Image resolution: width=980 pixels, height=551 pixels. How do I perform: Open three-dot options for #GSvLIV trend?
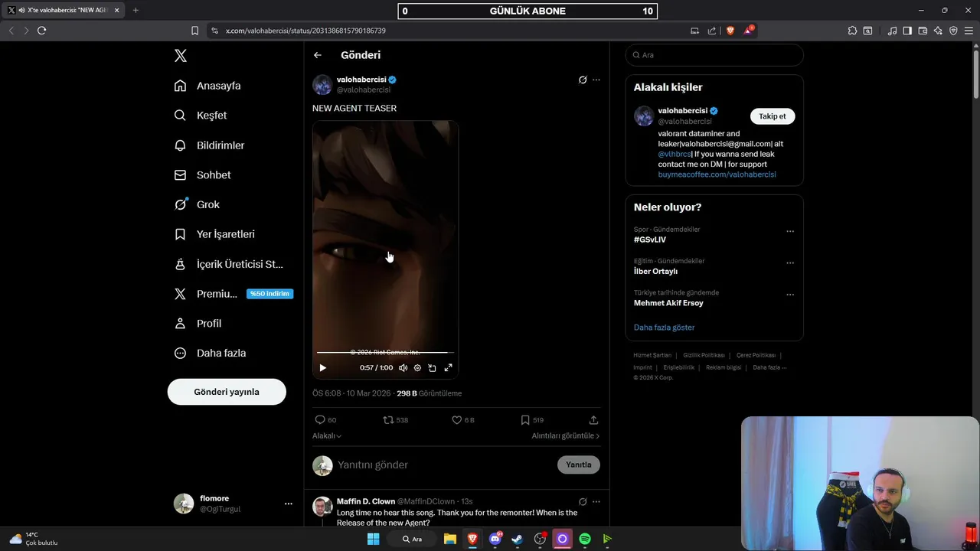(x=790, y=231)
